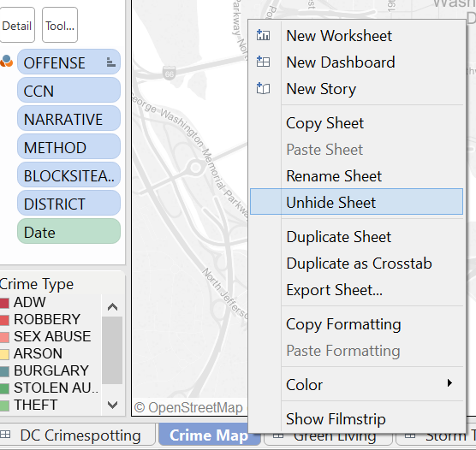Click the THEFT light green swatch

(x=4, y=406)
